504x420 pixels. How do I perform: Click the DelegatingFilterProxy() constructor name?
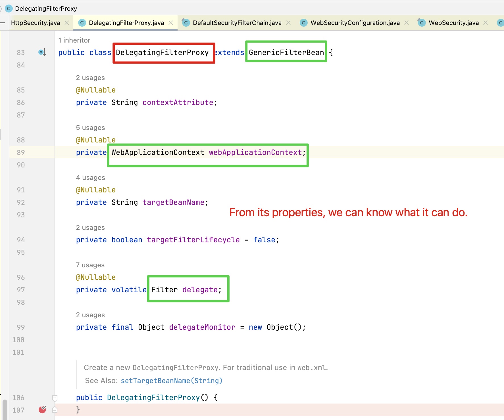[153, 398]
